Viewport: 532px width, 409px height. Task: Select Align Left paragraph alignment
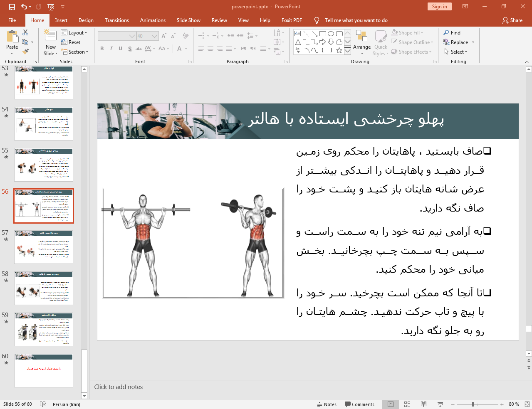click(x=201, y=49)
